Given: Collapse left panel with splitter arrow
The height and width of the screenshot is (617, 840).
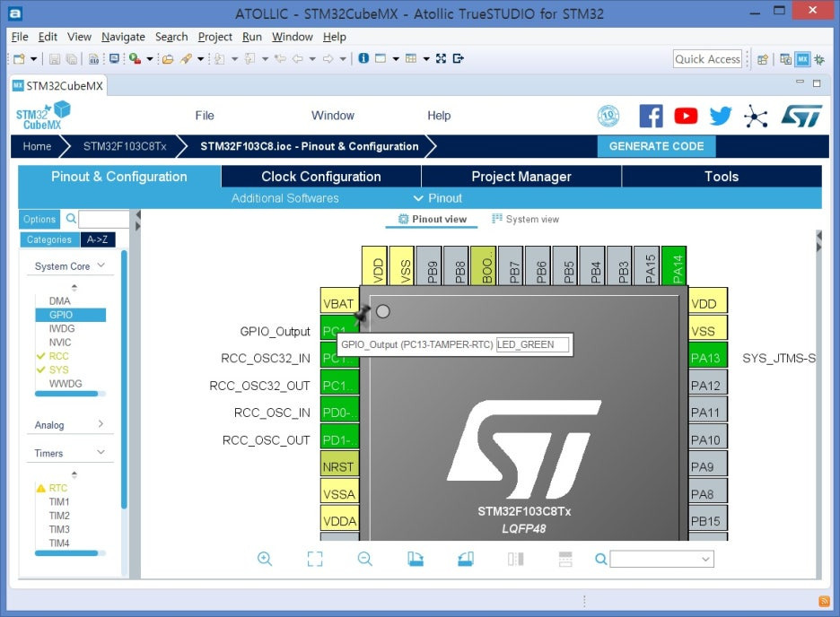Looking at the screenshot, I should coord(137,215).
